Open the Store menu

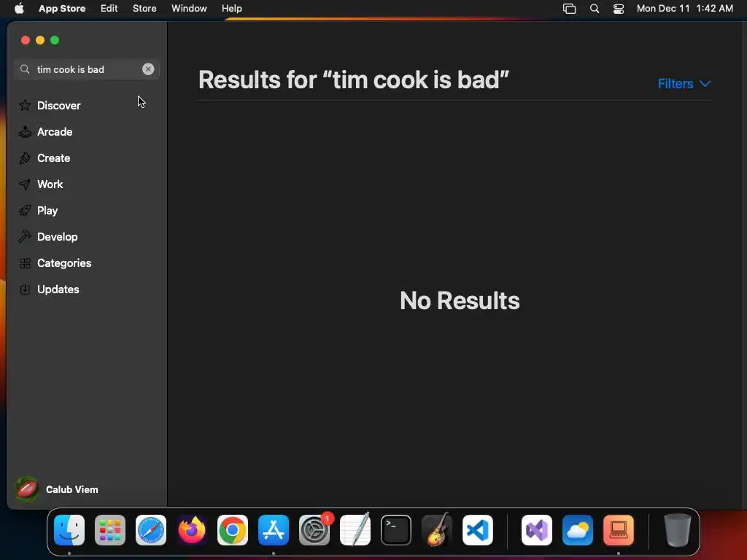[x=144, y=9]
